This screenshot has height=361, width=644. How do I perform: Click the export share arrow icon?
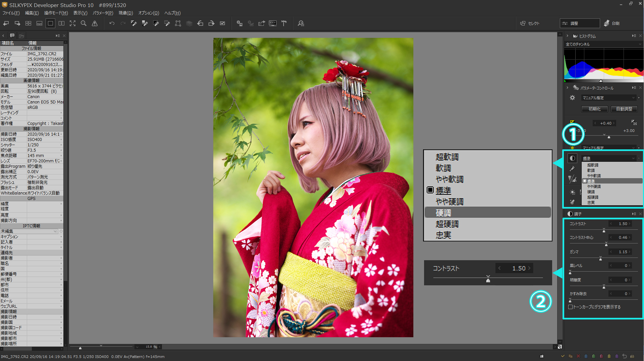pyautogui.click(x=261, y=23)
